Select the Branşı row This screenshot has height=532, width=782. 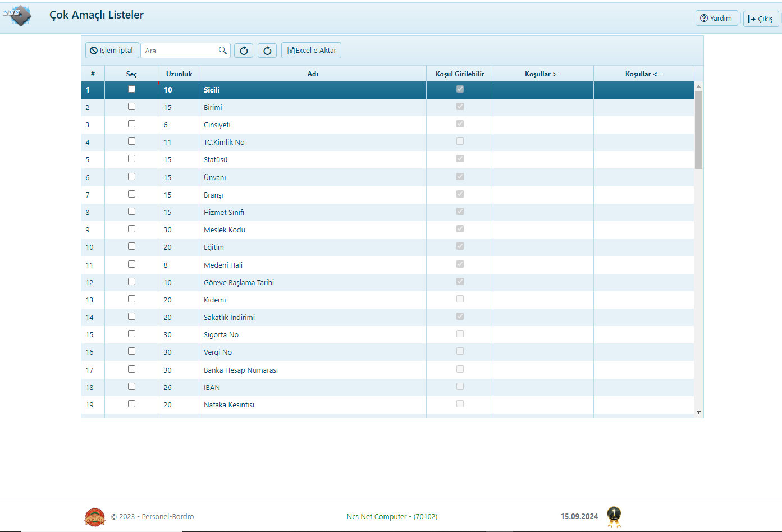coord(387,195)
